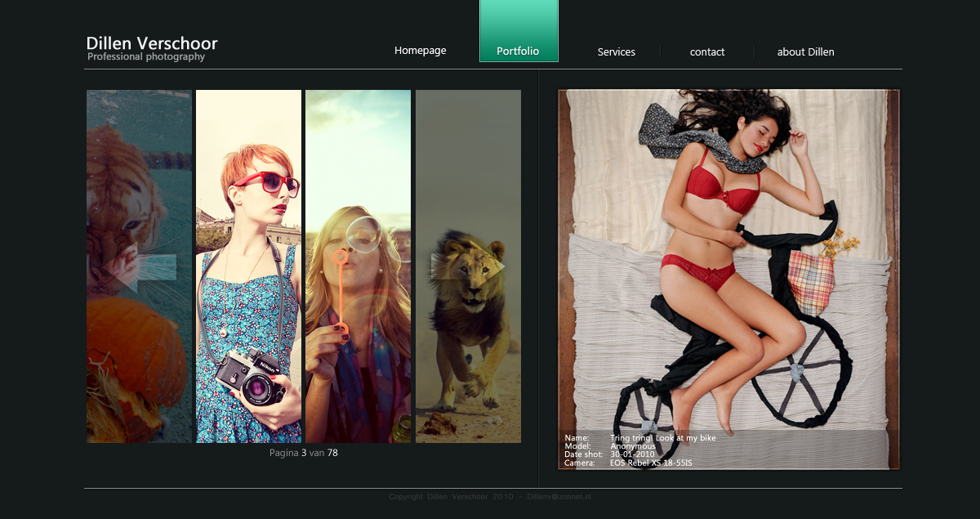The width and height of the screenshot is (980, 519).
Task: Open the girl blowing bubbles thumbnail
Action: pos(358,266)
